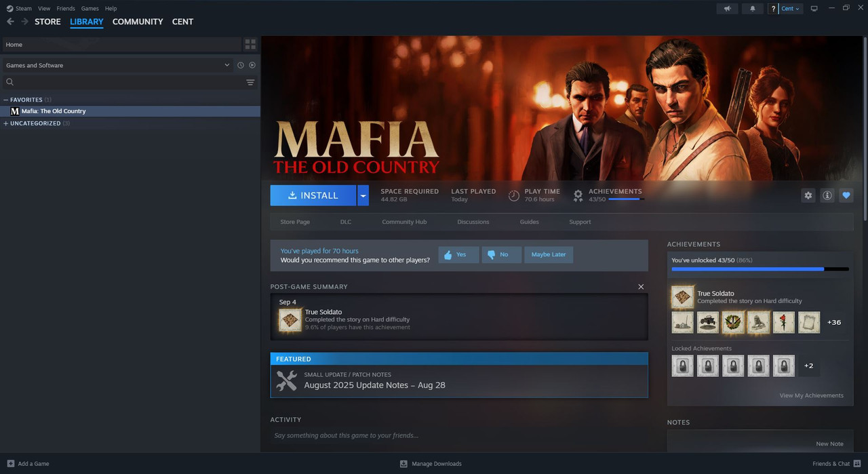Image resolution: width=868 pixels, height=474 pixels.
Task: Open the Games menu
Action: pyautogui.click(x=90, y=9)
